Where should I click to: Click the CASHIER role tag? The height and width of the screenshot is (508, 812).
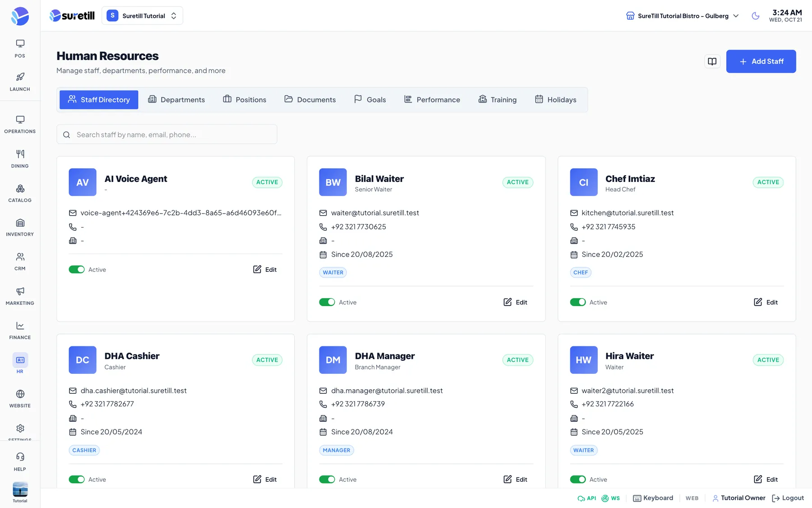[x=84, y=450]
